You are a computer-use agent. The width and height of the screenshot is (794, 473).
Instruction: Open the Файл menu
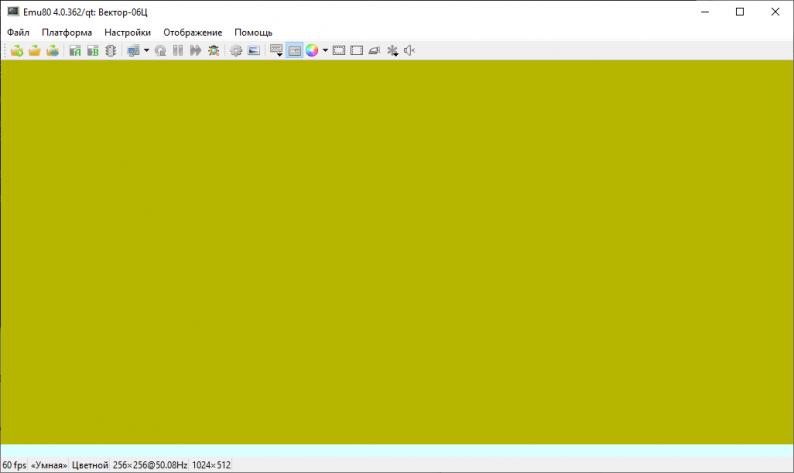[18, 32]
